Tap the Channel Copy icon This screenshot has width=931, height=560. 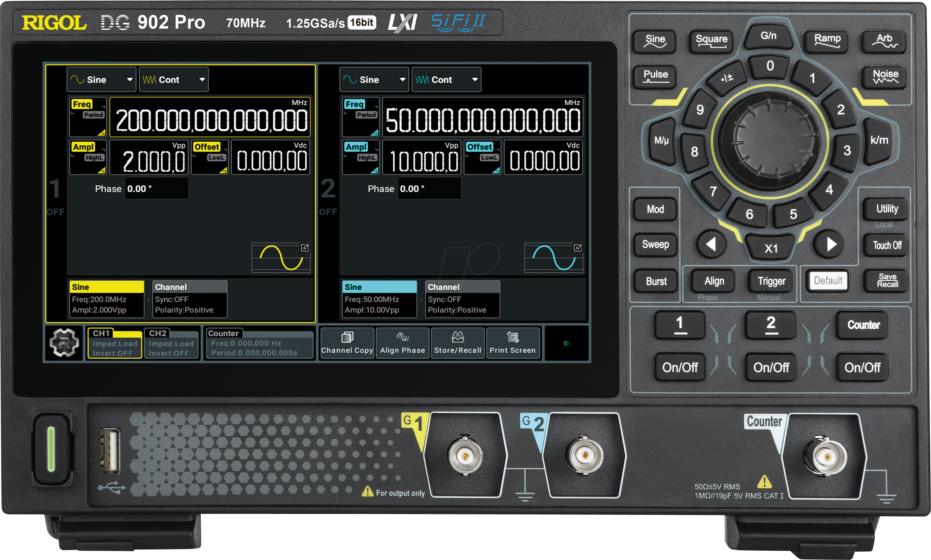click(347, 343)
